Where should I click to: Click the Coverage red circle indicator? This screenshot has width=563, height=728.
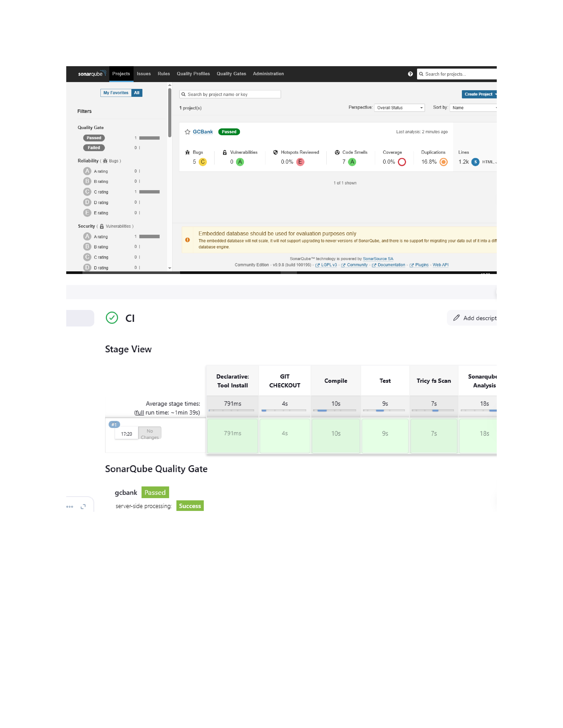402,162
